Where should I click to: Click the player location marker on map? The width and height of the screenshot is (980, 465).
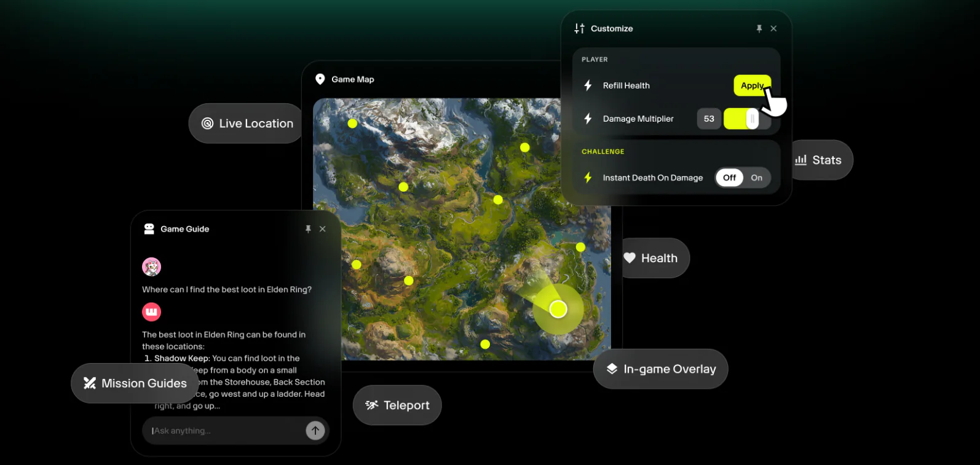tap(558, 309)
